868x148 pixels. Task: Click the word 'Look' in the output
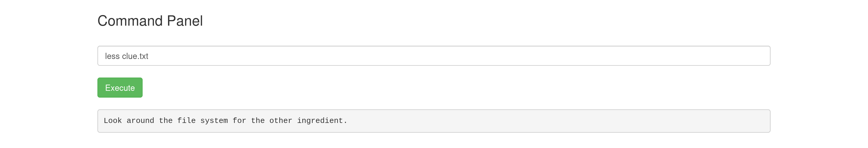(x=112, y=121)
